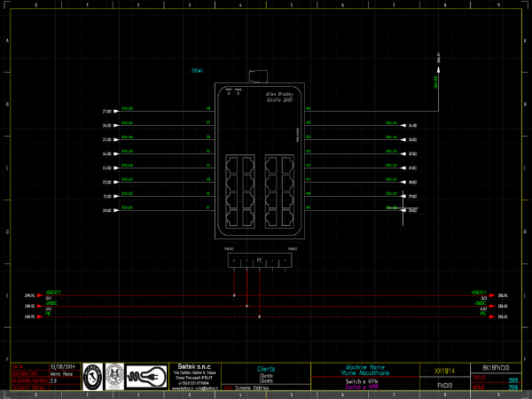Click the Allen Bradley Stratix device text

(x=279, y=97)
